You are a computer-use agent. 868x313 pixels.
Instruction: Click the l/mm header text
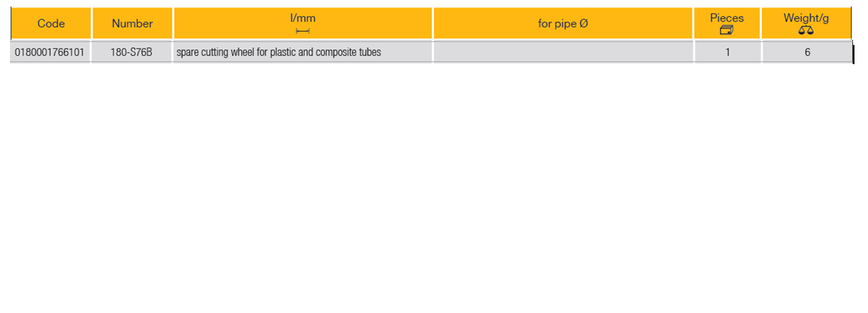pyautogui.click(x=303, y=19)
